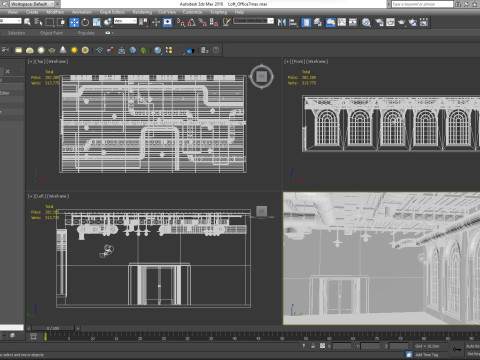Viewport: 480px width, 360px height.
Task: Open Schematic View icon
Action: [x=353, y=22]
